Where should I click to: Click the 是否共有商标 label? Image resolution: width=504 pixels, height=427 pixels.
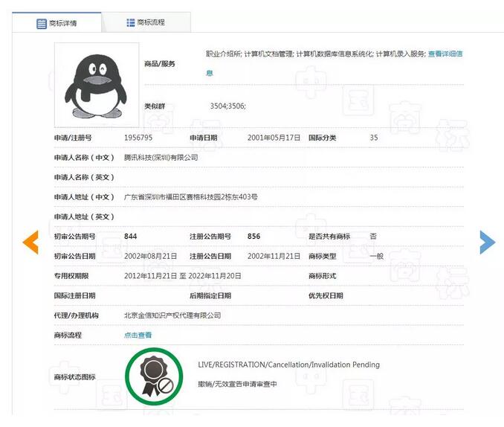tap(329, 236)
